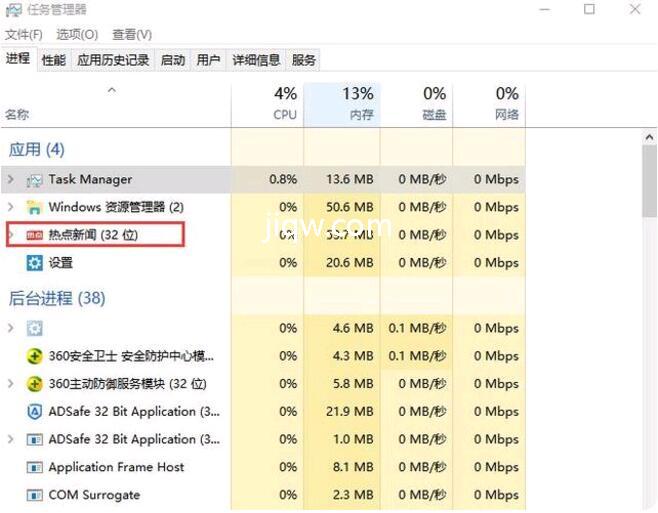
Task: Click the 360主动防御服务模块 icon
Action: coord(34,384)
